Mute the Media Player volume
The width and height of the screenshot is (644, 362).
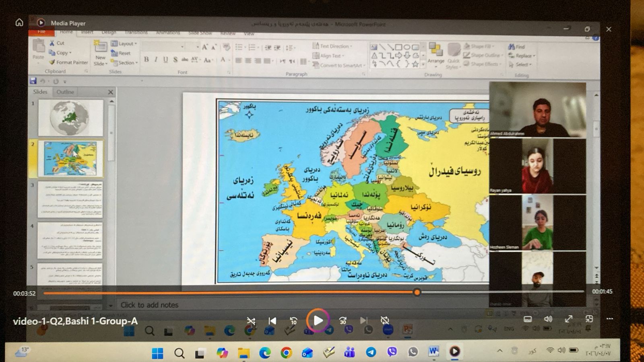point(548,319)
